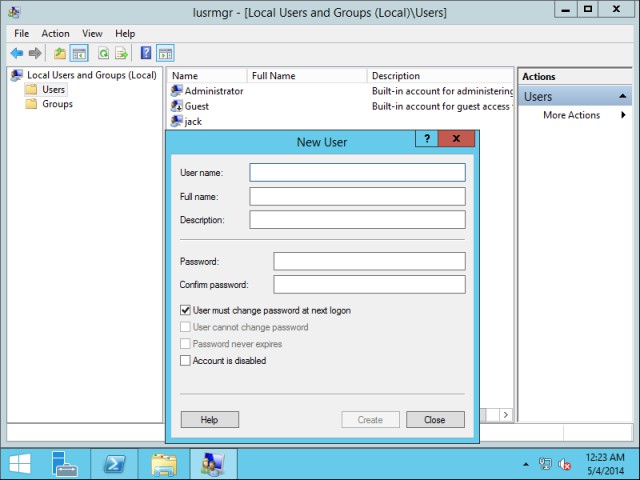Select the jack name text
The width and height of the screenshot is (640, 480).
pos(193,122)
